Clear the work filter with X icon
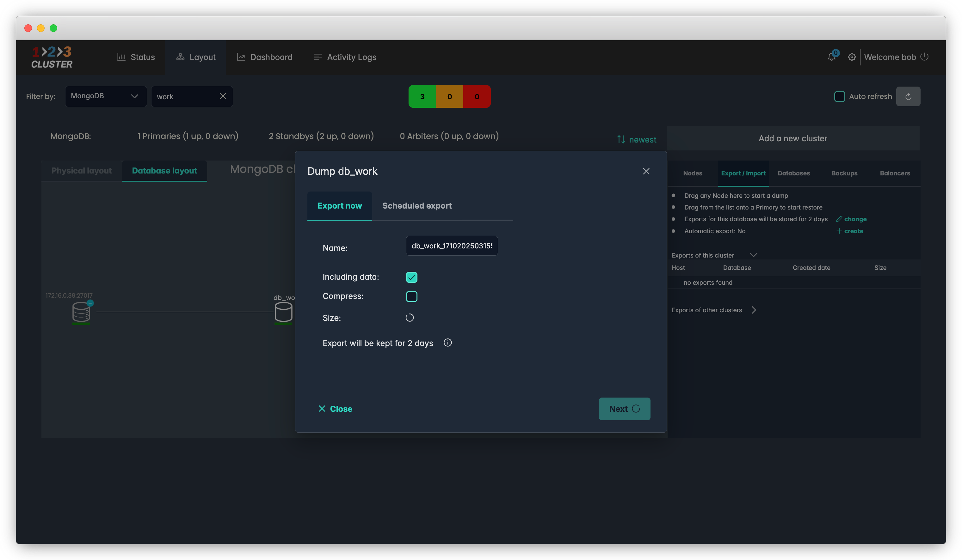This screenshot has height=560, width=962. [223, 96]
